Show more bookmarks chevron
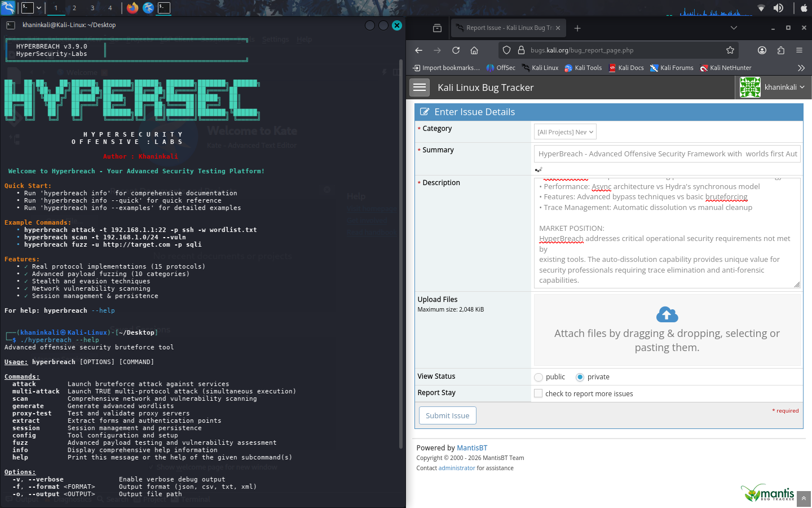This screenshot has height=508, width=812. click(801, 68)
